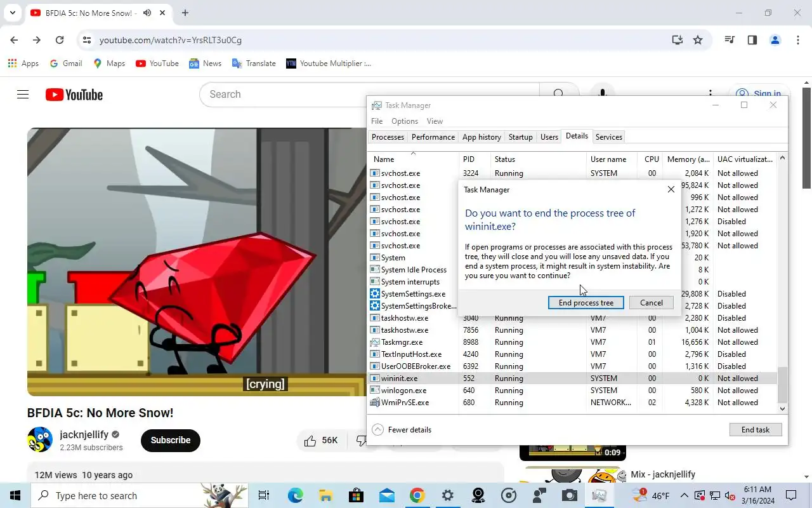Open the App history tab

[x=481, y=137]
